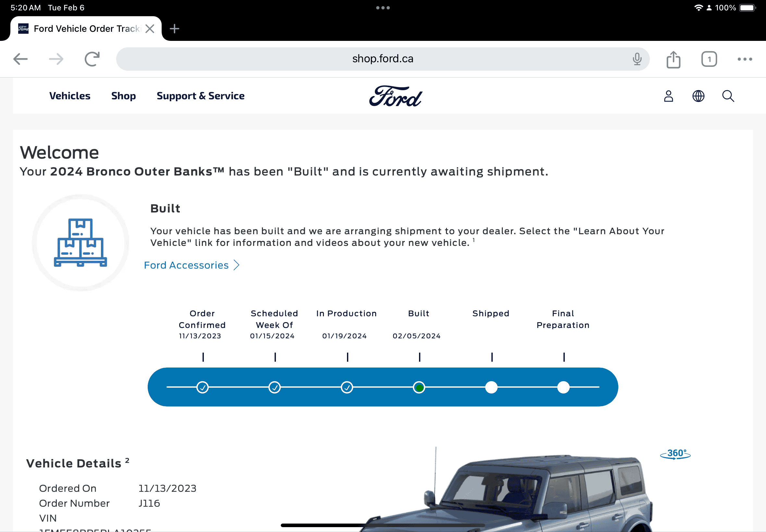Open the account profile icon

(x=669, y=96)
